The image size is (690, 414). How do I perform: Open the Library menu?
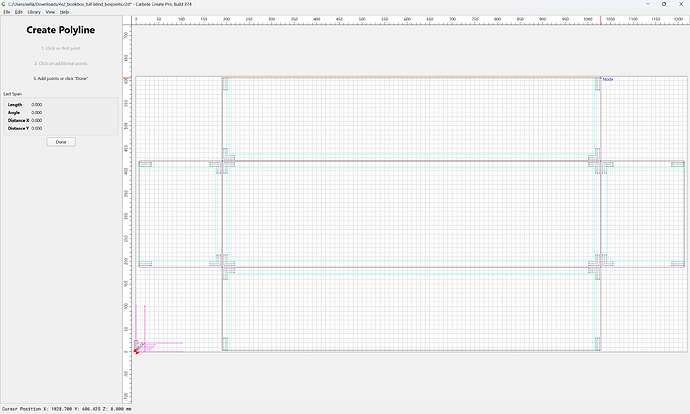coord(34,12)
